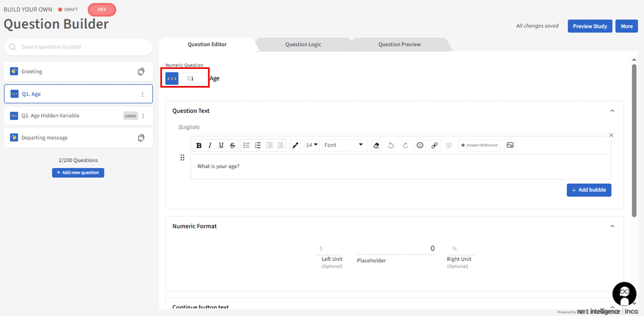Insert a bulleted list
This screenshot has width=644, height=316.
246,145
